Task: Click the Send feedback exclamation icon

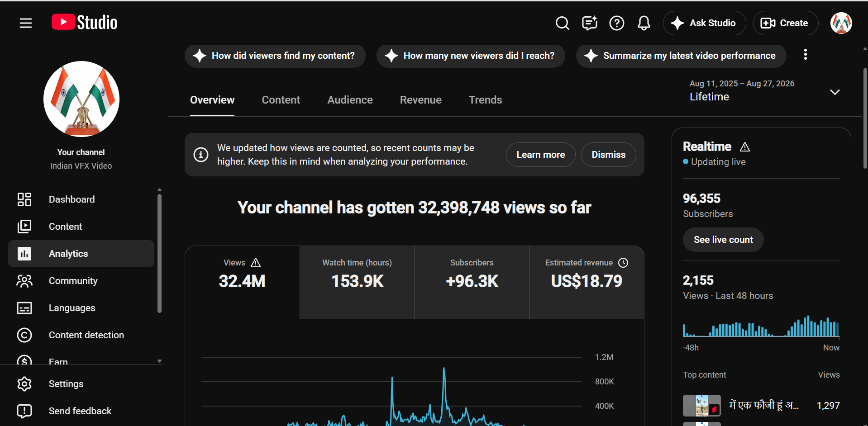Action: 24,411
